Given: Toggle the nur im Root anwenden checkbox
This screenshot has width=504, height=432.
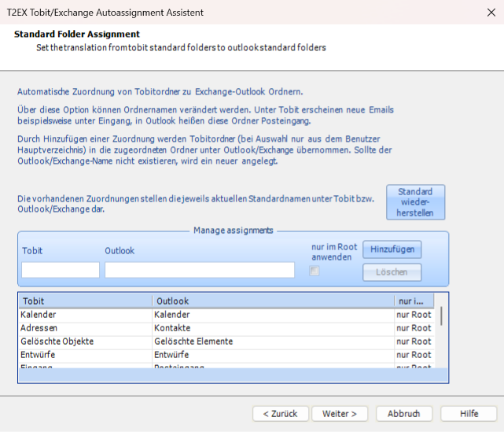Looking at the screenshot, I should (314, 271).
